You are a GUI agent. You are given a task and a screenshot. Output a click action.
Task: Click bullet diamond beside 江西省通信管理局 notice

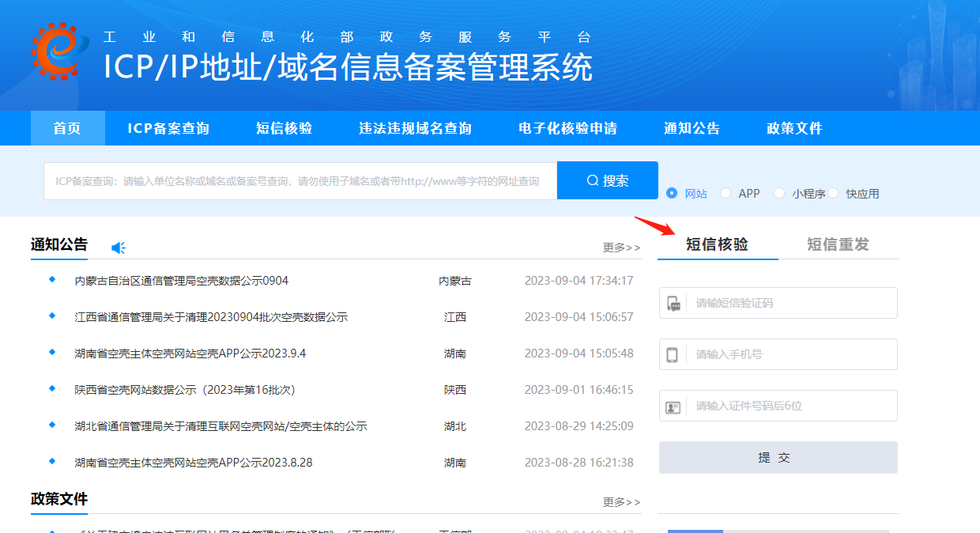point(52,316)
